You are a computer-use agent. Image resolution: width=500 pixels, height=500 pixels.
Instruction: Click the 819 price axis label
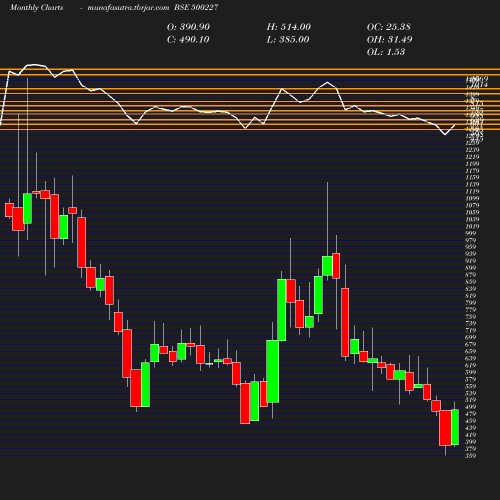click(x=471, y=296)
